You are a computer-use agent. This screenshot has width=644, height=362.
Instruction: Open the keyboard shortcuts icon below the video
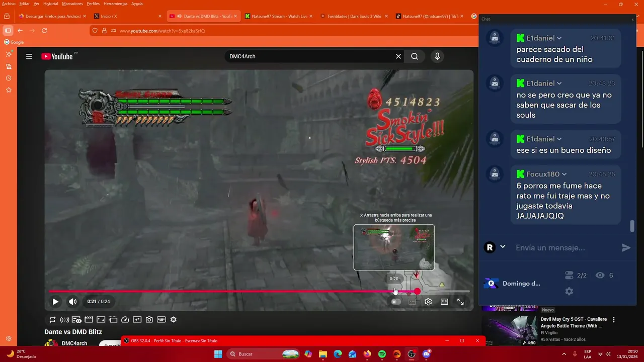(x=162, y=320)
